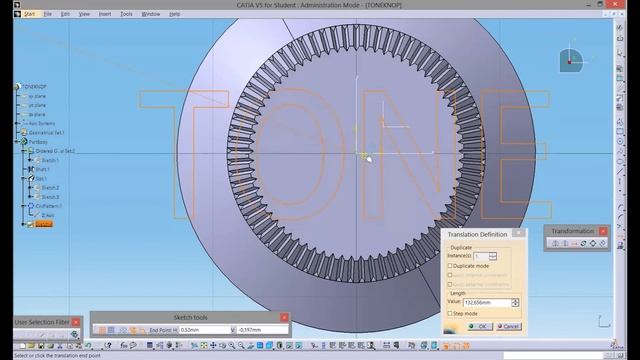Open the Window menu
640x360 pixels.
[x=151, y=14]
